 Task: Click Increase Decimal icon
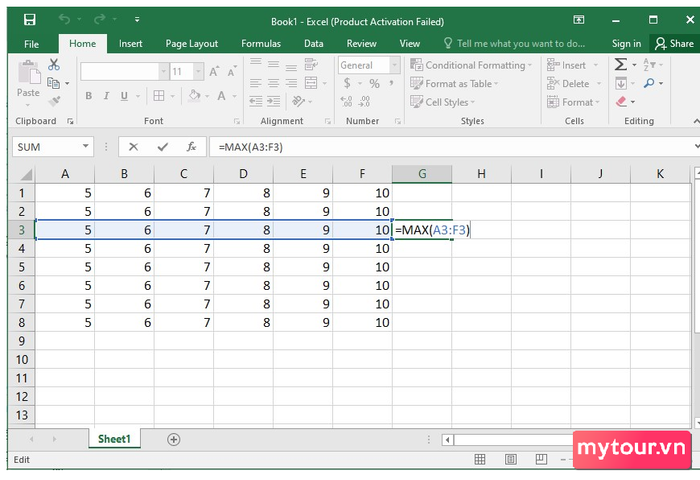[346, 102]
